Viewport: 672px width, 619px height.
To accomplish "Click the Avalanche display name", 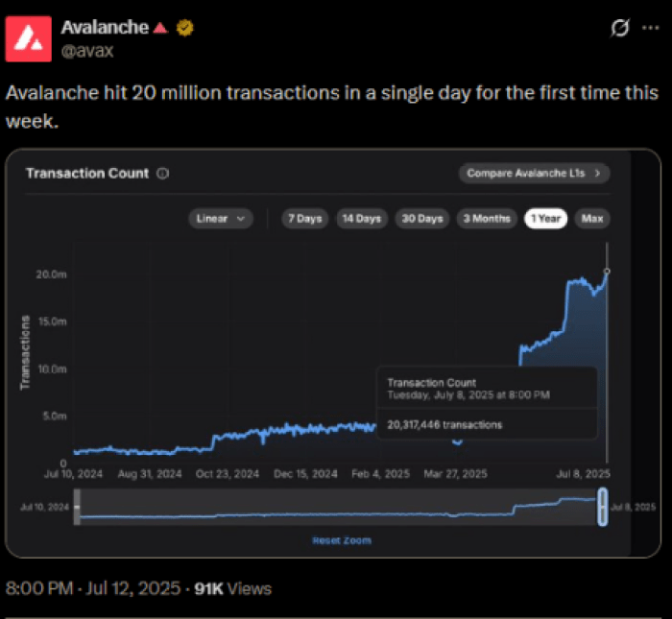I will [x=105, y=28].
